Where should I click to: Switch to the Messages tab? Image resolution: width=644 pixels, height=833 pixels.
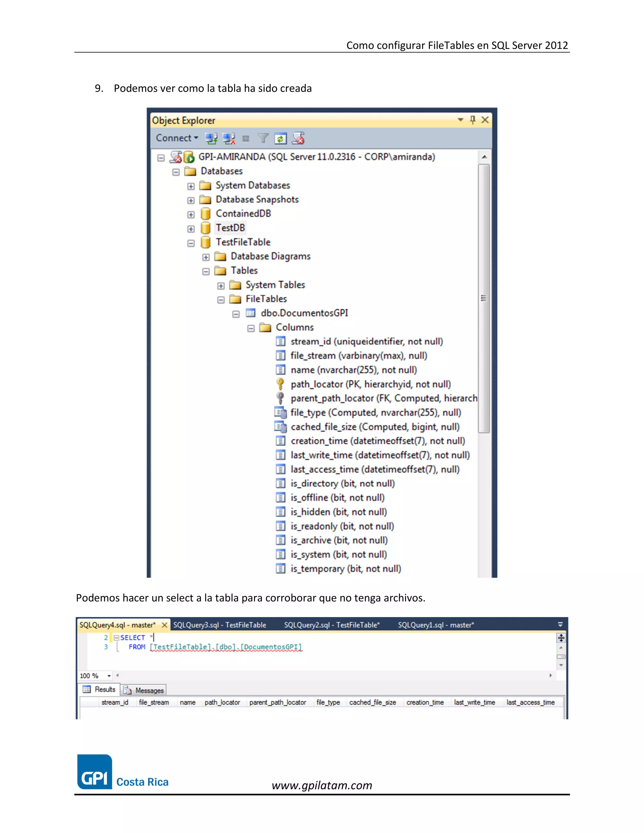coord(144,690)
